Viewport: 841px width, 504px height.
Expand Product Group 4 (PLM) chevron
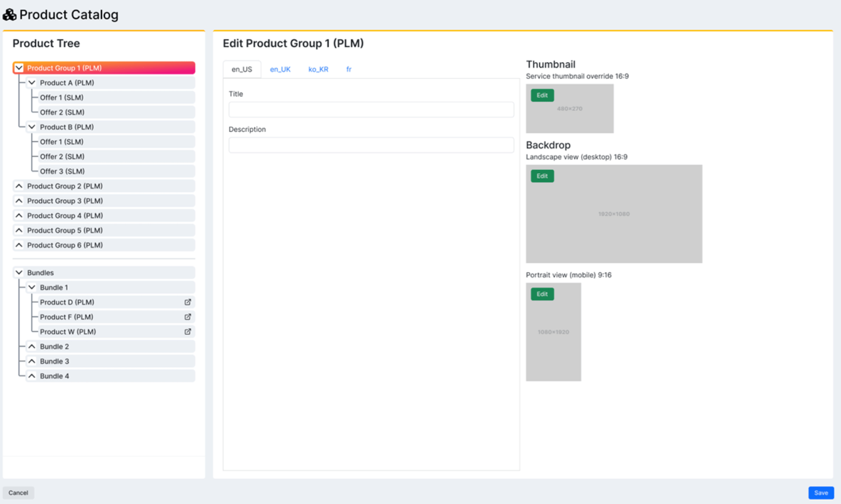click(x=19, y=216)
